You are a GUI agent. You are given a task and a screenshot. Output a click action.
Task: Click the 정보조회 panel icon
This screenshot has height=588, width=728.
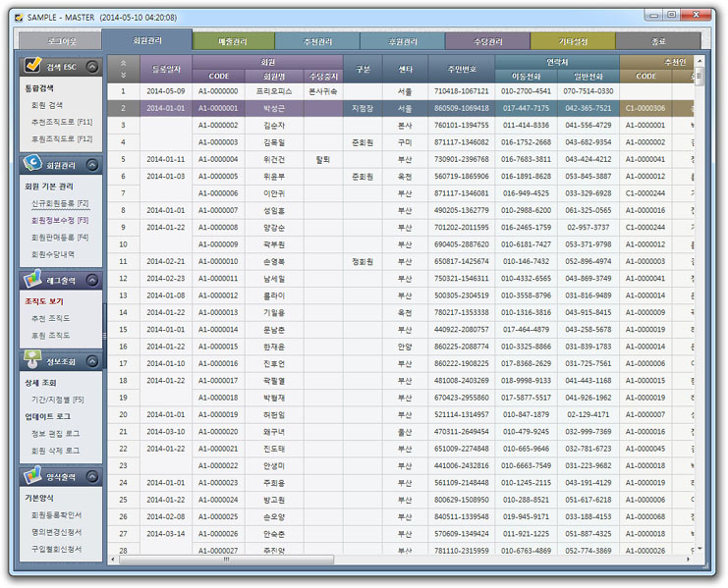click(32, 360)
